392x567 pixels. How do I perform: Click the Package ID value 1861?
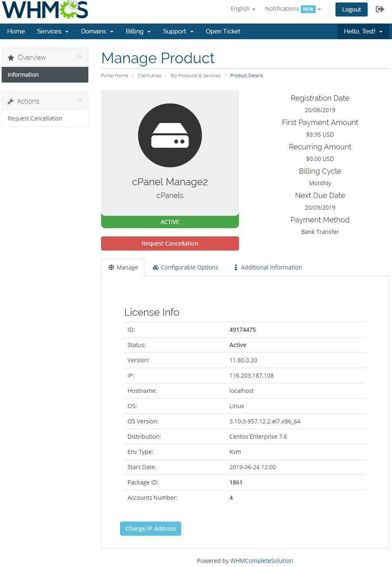[x=236, y=482]
